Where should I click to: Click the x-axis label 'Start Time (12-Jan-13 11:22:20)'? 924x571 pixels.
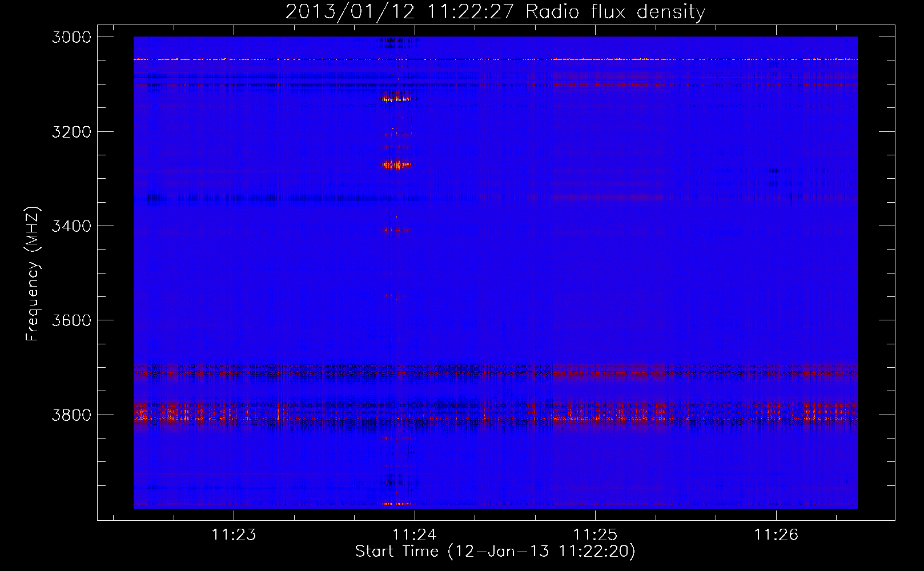coord(495,552)
